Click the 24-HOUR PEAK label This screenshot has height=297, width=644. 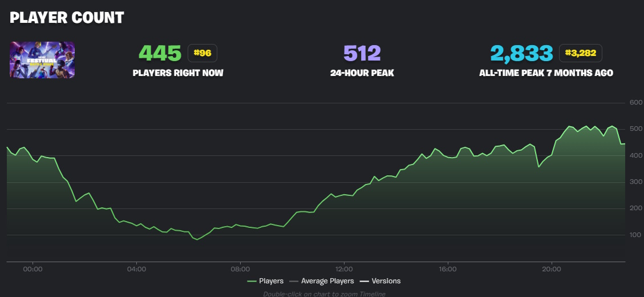362,73
